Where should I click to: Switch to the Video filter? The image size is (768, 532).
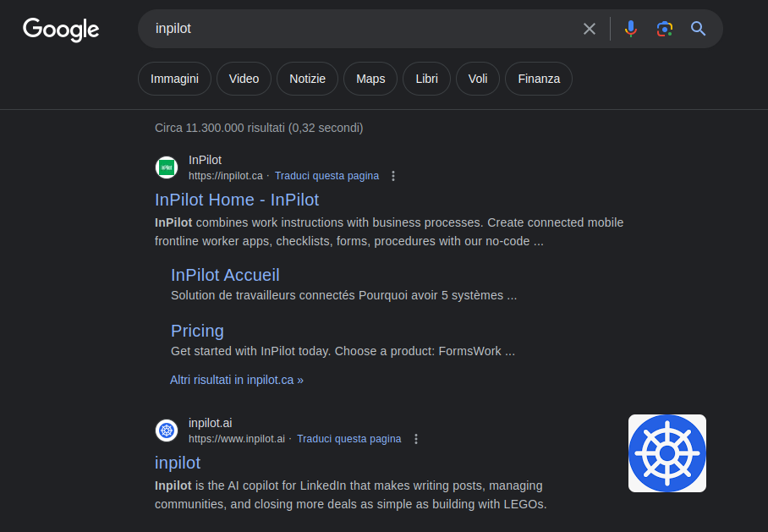point(244,79)
